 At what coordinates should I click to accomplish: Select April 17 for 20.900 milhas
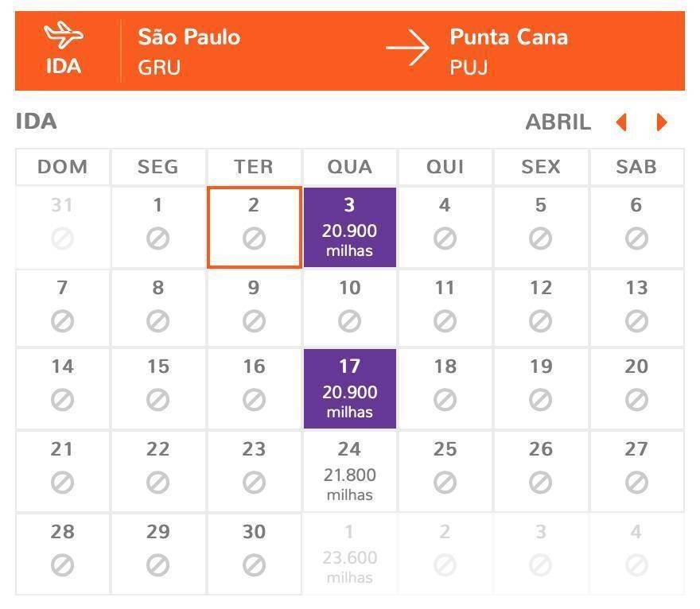pos(350,389)
